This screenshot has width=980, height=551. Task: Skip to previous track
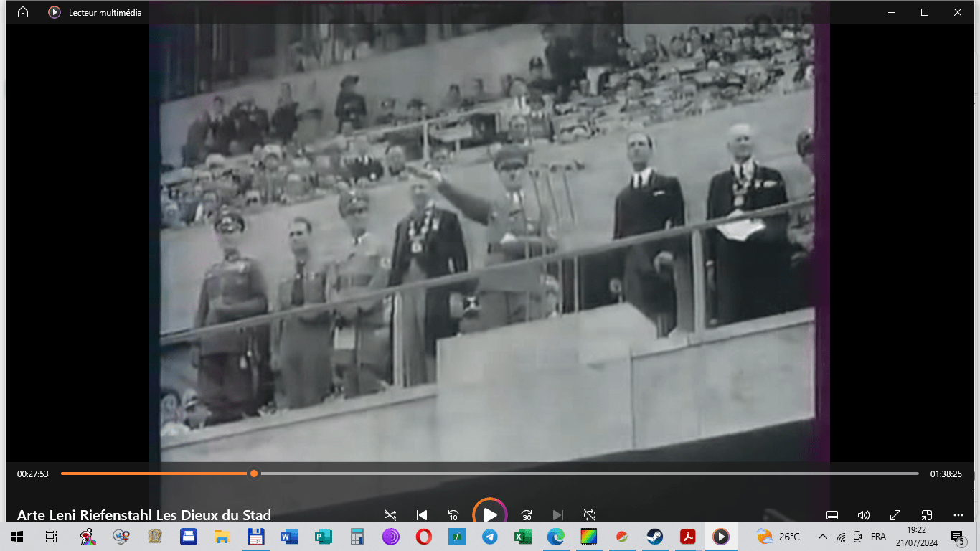pyautogui.click(x=422, y=515)
